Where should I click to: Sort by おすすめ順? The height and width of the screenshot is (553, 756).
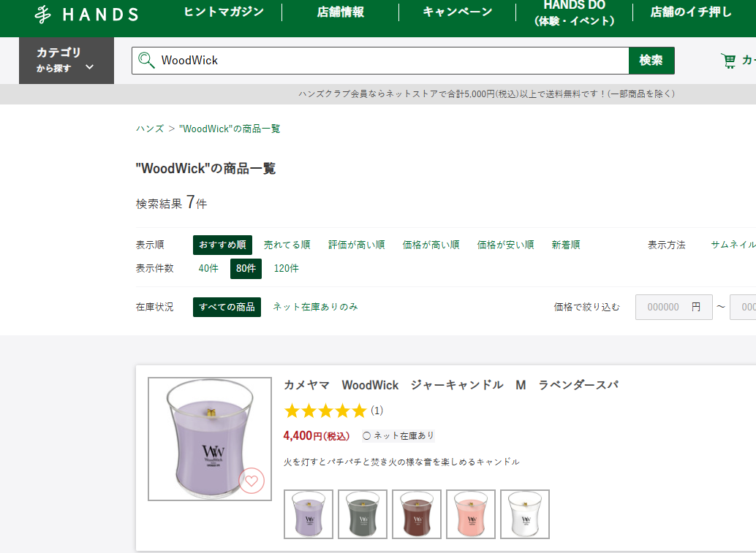click(222, 245)
